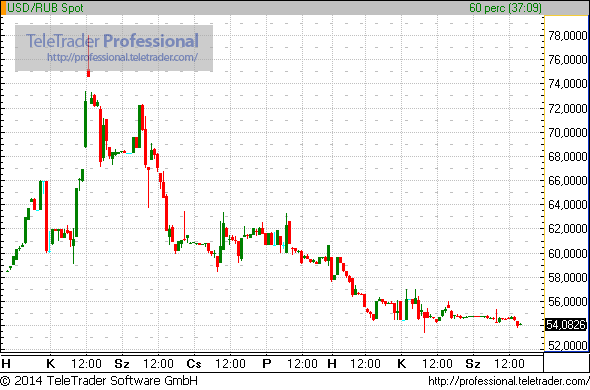The height and width of the screenshot is (390, 590).
Task: Select the P day marker on time axis
Action: pos(267,364)
